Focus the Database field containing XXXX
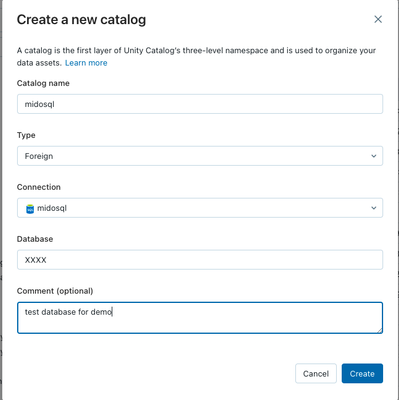The width and height of the screenshot is (399, 400). (x=200, y=260)
